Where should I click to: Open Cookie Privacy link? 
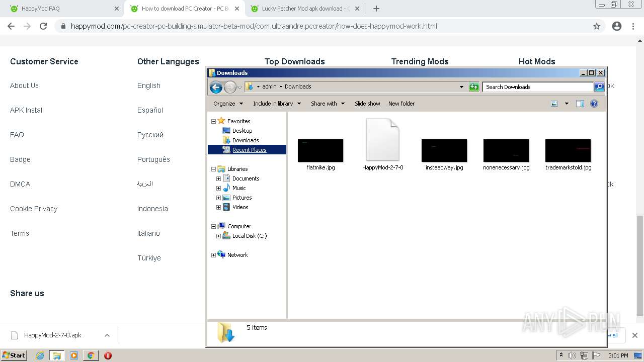point(34,209)
